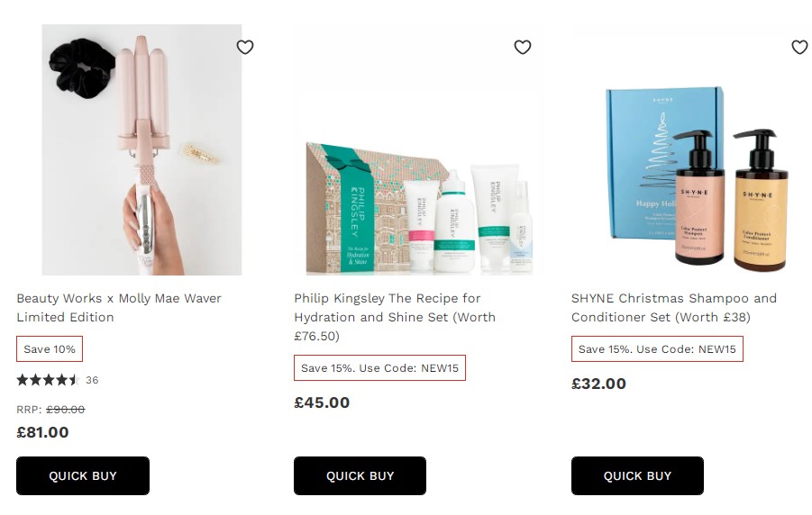Open Philip Kingsley gift set product image
Image resolution: width=812 pixels, height=515 pixels.
pyautogui.click(x=419, y=149)
